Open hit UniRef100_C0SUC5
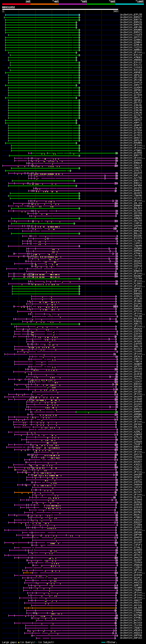146x644 pixels. 131,35
